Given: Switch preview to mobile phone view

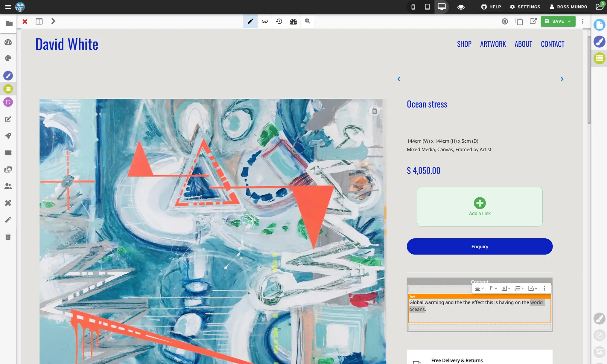Looking at the screenshot, I should tap(413, 7).
